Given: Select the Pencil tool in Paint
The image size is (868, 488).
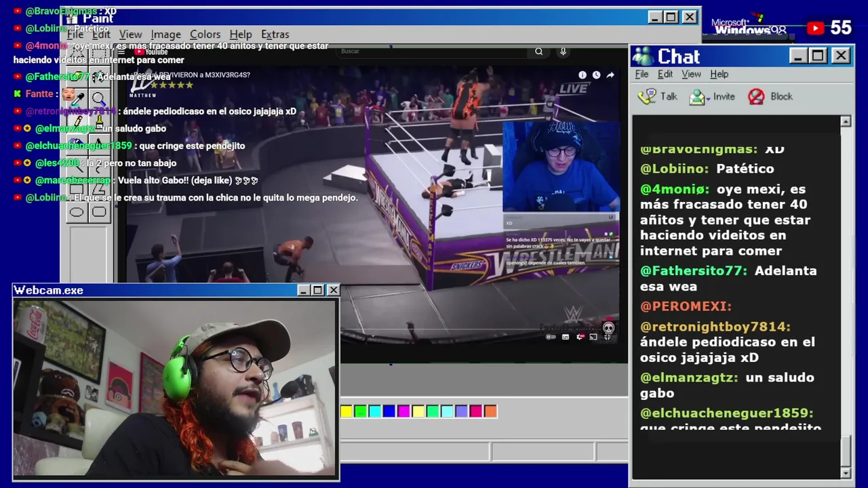Looking at the screenshot, I should 77,121.
